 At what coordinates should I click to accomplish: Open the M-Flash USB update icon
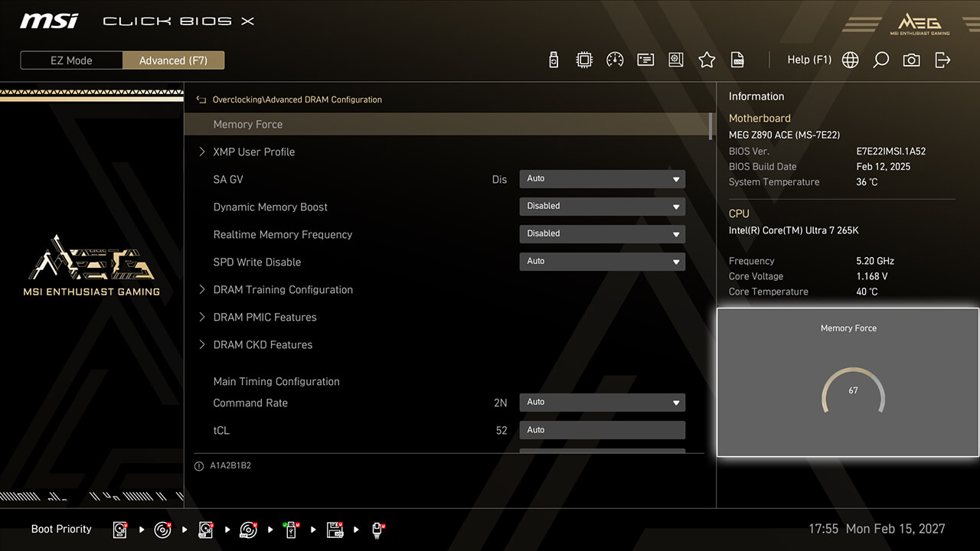[x=554, y=60]
